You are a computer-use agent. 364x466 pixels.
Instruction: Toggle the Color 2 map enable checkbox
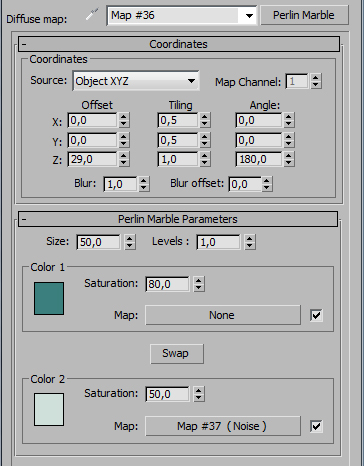point(316,426)
